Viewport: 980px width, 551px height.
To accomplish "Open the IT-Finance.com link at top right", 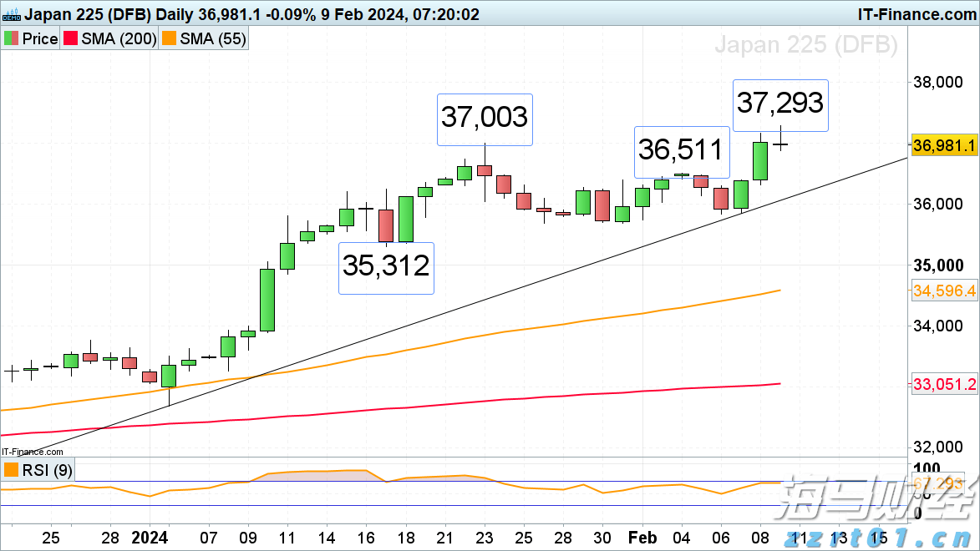I will (917, 13).
